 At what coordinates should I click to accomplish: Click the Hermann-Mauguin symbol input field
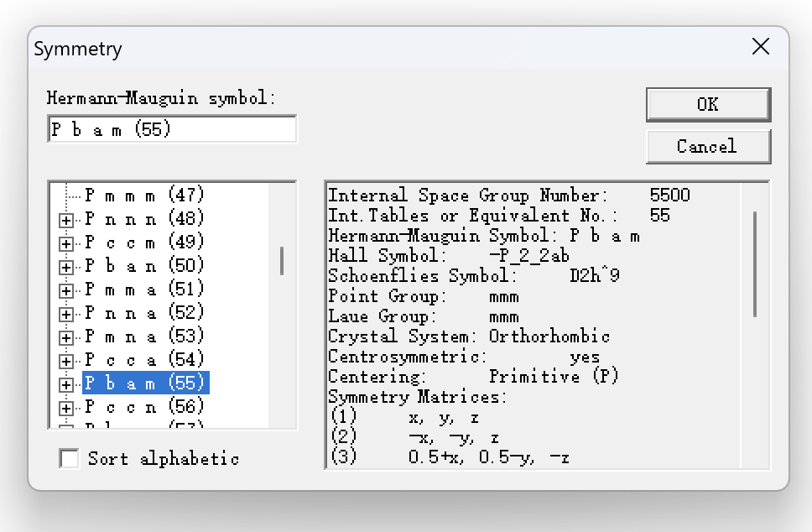[x=171, y=130]
